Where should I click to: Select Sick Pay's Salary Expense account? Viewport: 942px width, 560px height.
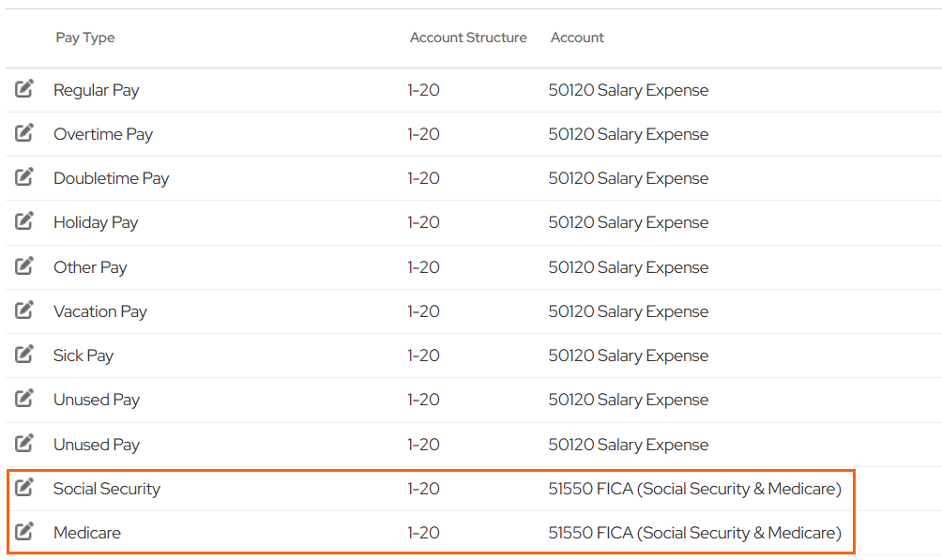tap(628, 356)
